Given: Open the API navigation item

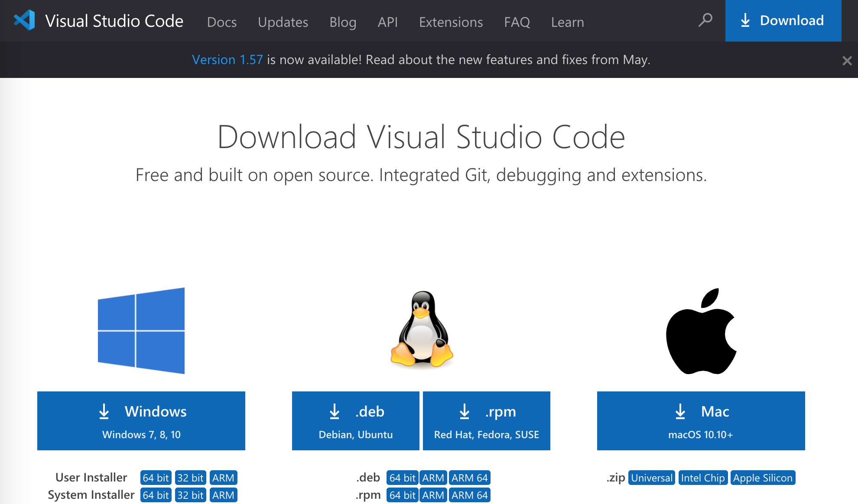Looking at the screenshot, I should 388,22.
